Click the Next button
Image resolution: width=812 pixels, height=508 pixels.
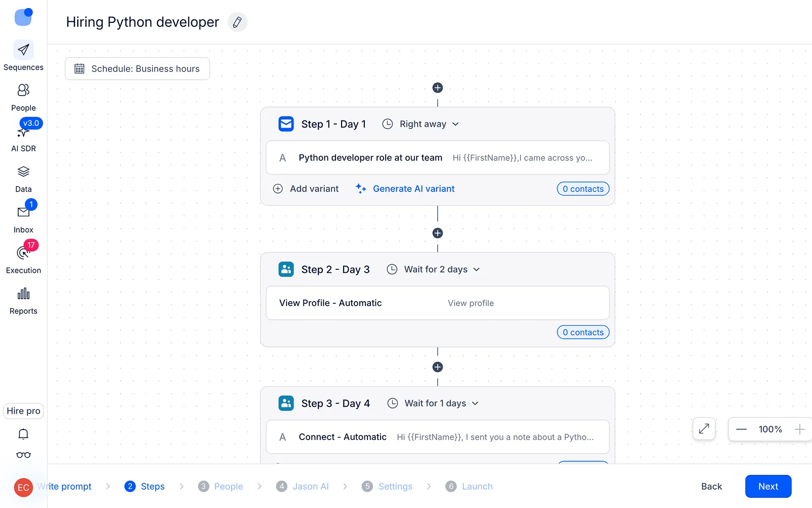pos(768,486)
